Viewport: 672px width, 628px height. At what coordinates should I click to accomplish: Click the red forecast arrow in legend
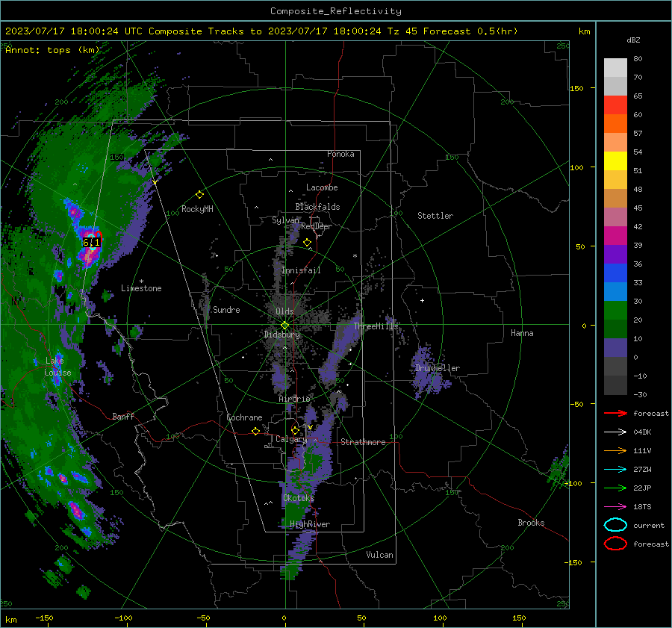615,413
